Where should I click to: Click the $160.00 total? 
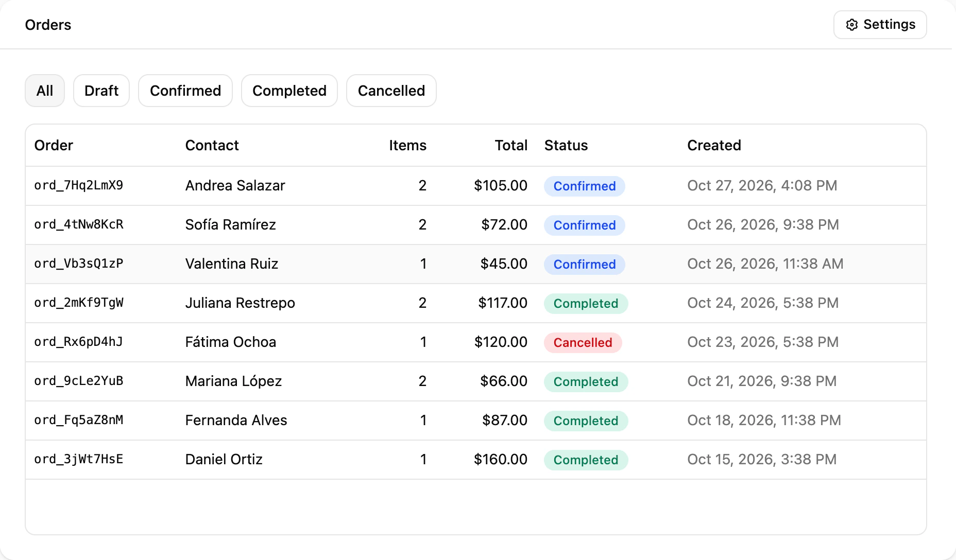pos(501,459)
